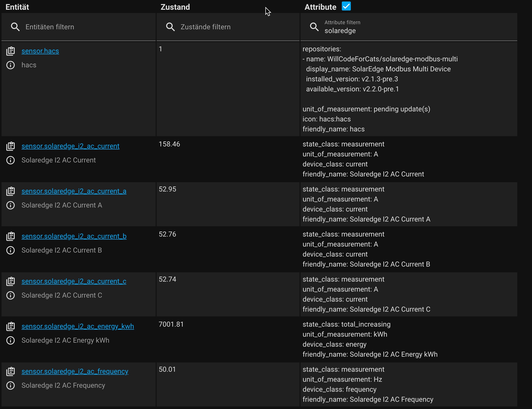Click the solaredge text in the attribute filter
This screenshot has height=409, width=532.
coord(340,31)
